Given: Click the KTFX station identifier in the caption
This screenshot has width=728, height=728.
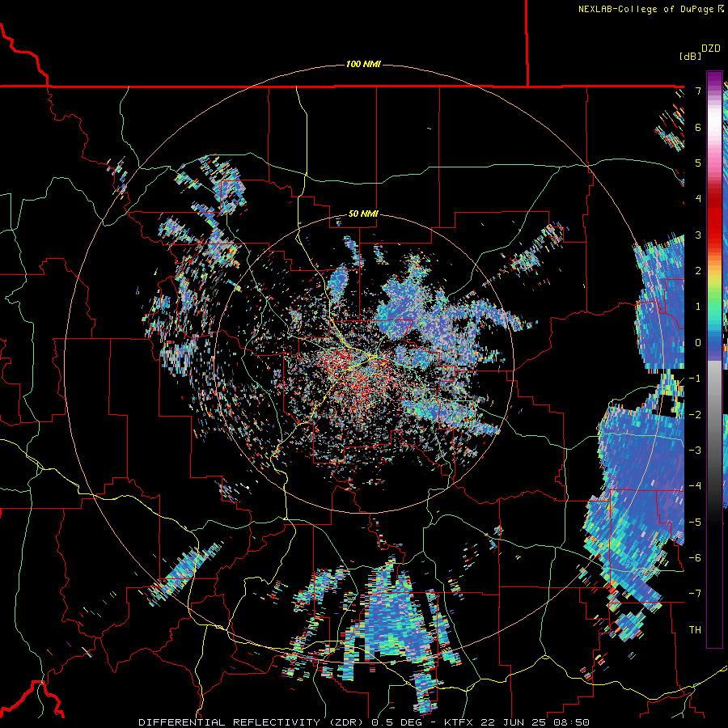Looking at the screenshot, I should coord(460,722).
